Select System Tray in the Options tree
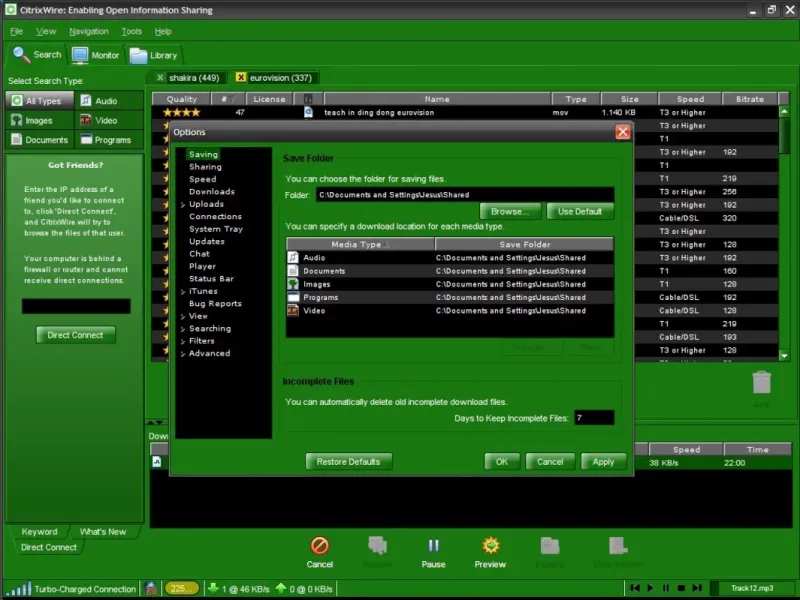 216,229
